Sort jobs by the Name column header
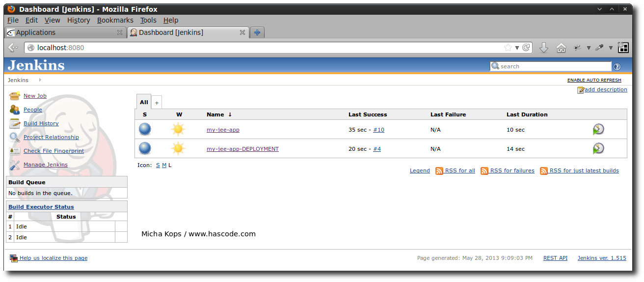 tap(215, 114)
